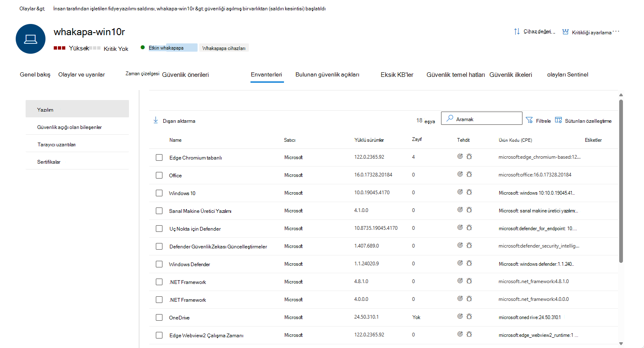Open the Güvenlik ilkeleri tab
Image resolution: width=644 pixels, height=348 pixels.
pos(510,75)
